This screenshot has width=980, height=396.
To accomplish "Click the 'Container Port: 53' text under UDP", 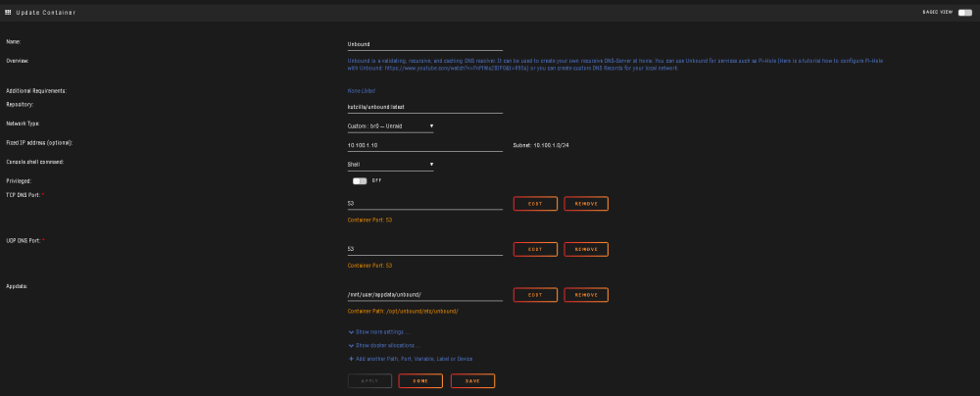I will [370, 266].
